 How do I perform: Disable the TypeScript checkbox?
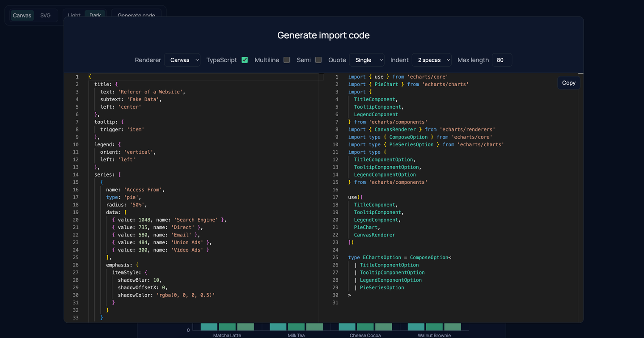tap(245, 59)
